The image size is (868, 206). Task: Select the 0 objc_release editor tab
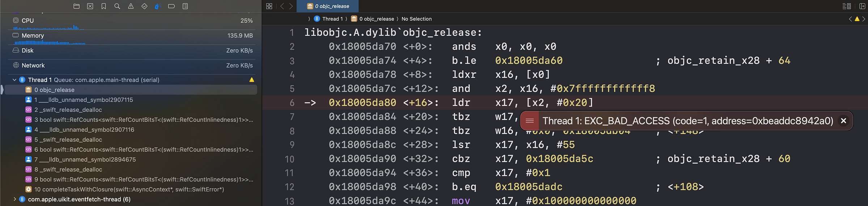pos(328,6)
